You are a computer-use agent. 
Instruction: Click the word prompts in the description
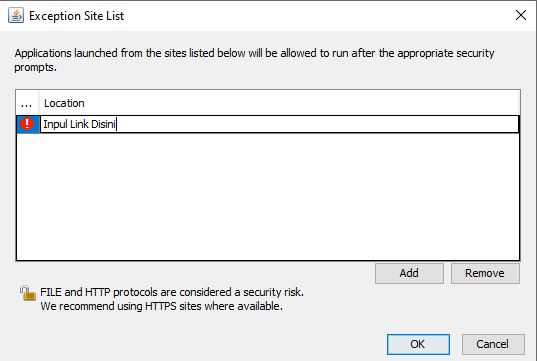(35, 67)
